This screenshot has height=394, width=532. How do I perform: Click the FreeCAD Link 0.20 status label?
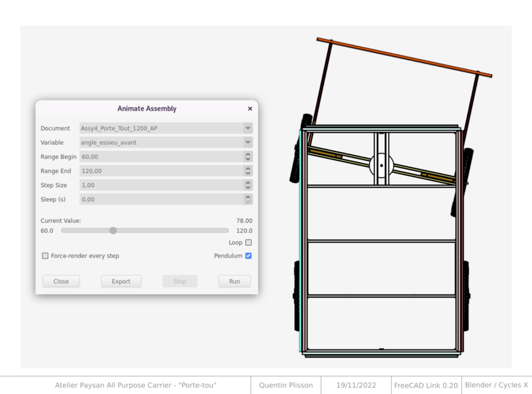[x=426, y=385]
